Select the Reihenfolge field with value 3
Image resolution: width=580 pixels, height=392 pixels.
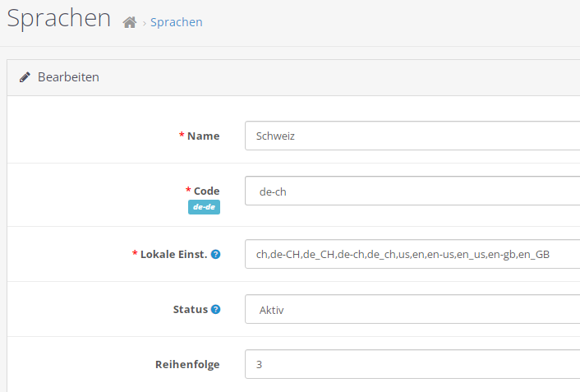(x=412, y=364)
